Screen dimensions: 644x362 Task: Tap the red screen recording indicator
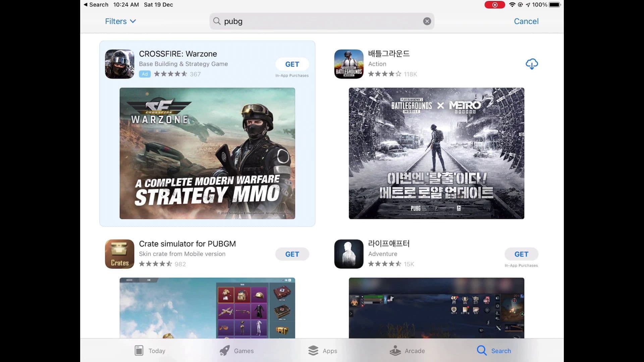494,5
